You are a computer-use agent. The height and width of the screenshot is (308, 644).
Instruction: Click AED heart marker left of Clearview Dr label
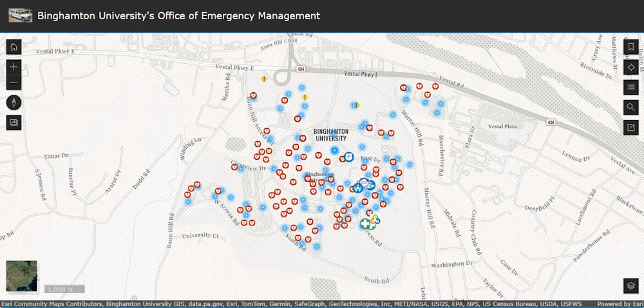click(234, 167)
